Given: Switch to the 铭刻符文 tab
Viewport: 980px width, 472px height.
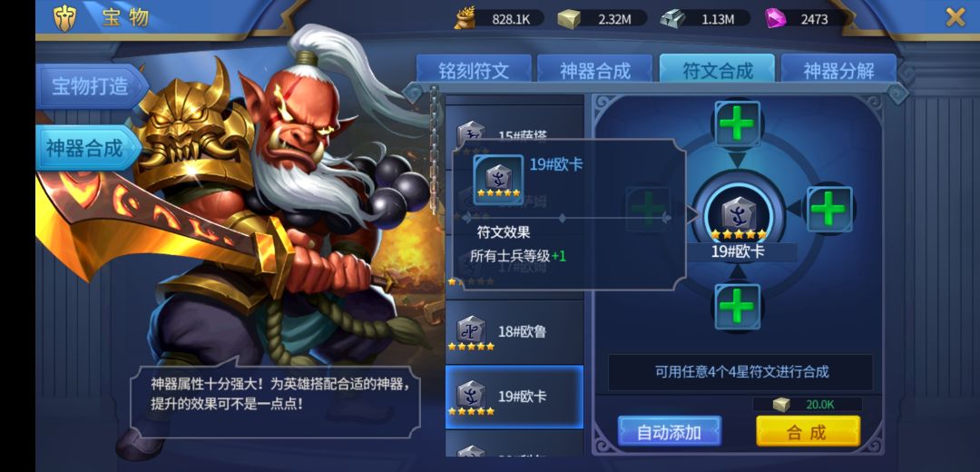Looking at the screenshot, I should point(474,69).
